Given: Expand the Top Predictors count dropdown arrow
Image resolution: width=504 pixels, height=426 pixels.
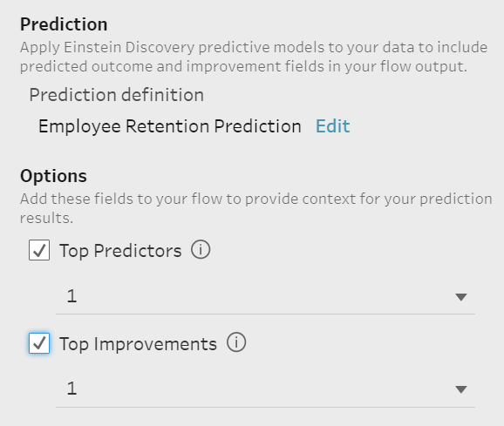Looking at the screenshot, I should 461,297.
